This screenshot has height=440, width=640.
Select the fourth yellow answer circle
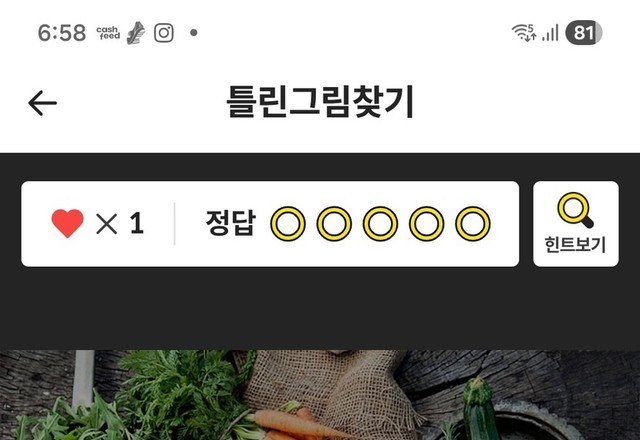(427, 224)
